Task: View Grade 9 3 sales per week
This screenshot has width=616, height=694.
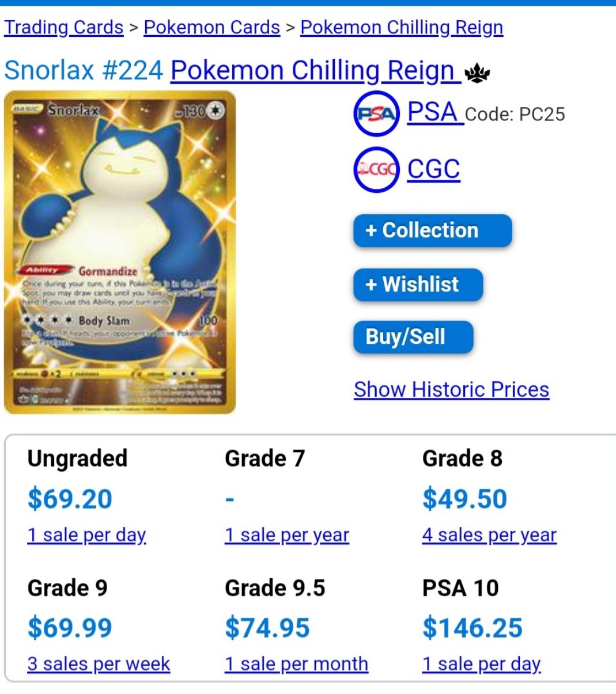Action: point(99,664)
